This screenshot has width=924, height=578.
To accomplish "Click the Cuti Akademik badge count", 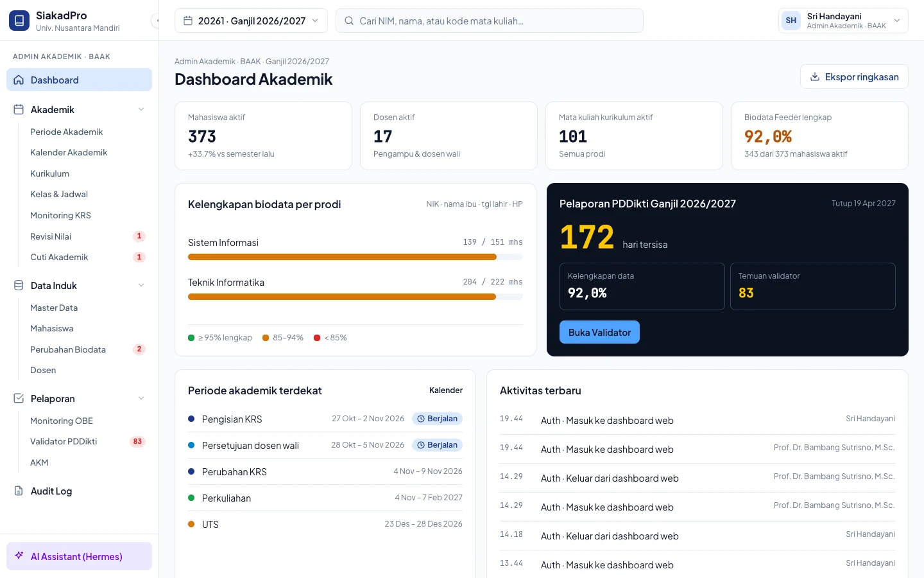I will click(x=139, y=257).
